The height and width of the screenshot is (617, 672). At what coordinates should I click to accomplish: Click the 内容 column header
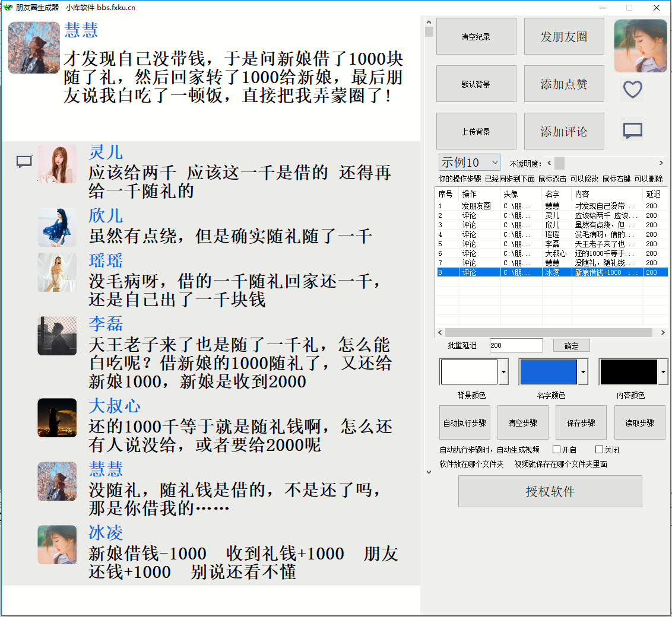[607, 194]
